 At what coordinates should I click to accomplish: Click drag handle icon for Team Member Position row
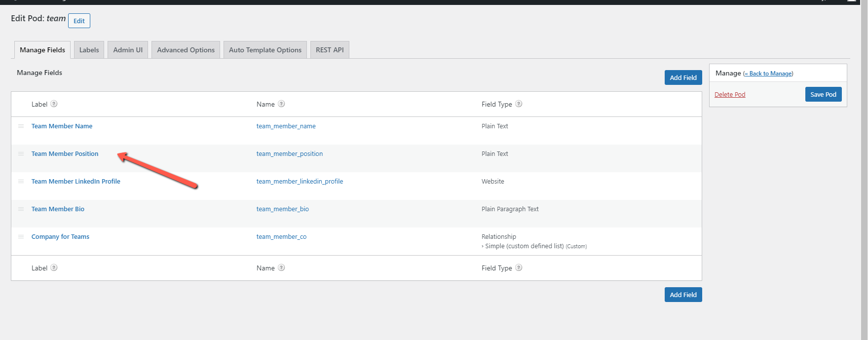(x=21, y=154)
